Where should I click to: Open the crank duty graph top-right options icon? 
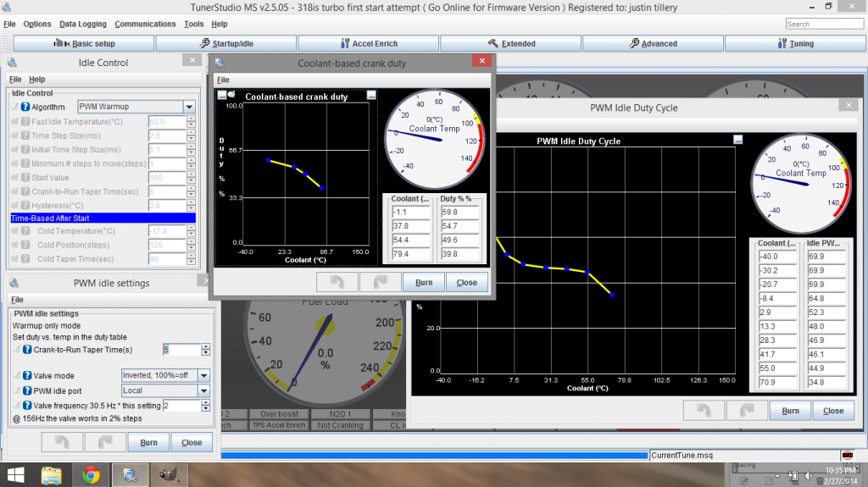click(371, 96)
